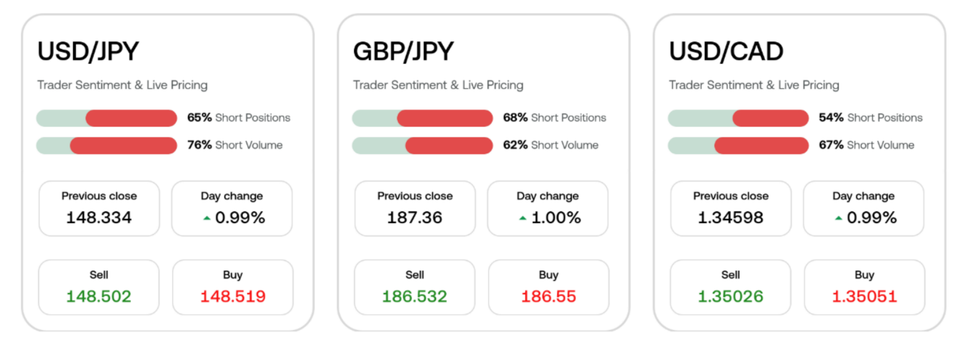Click GBP/JPY Previous close 187.36 box
980x351 pixels.
point(415,208)
